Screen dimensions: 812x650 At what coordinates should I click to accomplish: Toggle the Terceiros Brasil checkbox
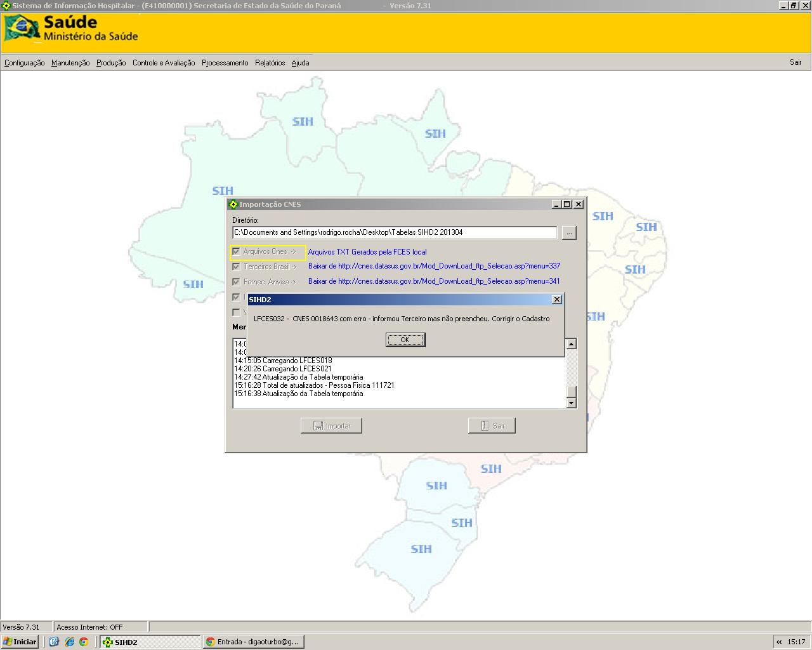[x=236, y=267]
